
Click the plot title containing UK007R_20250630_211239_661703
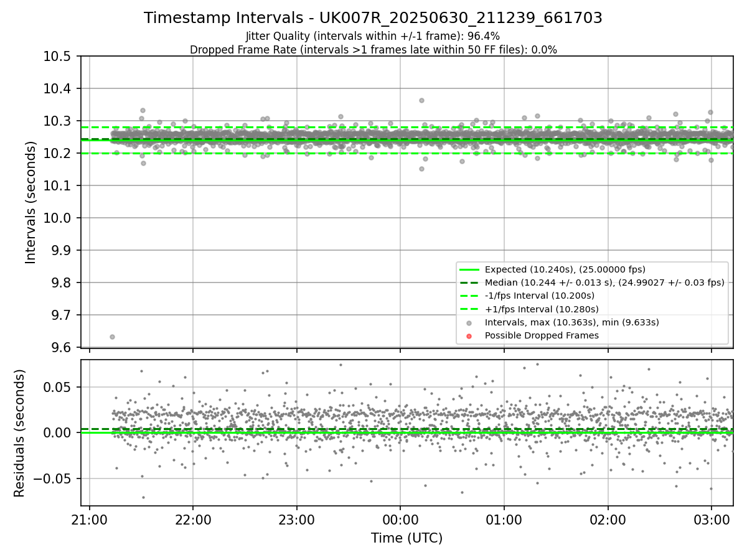click(373, 18)
